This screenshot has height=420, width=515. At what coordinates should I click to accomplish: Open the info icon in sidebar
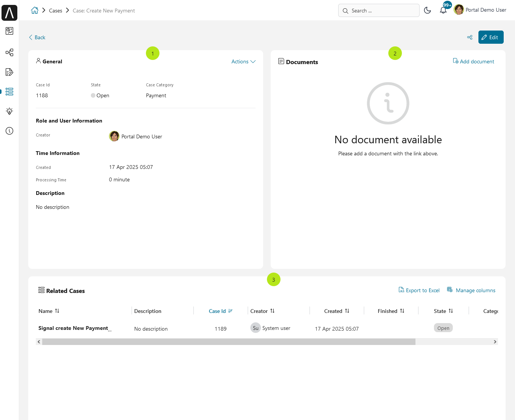[x=9, y=131]
